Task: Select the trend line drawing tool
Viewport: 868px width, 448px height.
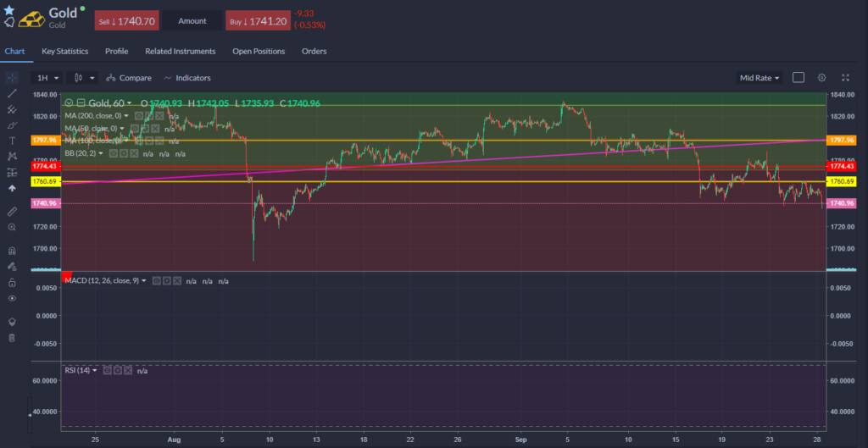Action: point(12,93)
